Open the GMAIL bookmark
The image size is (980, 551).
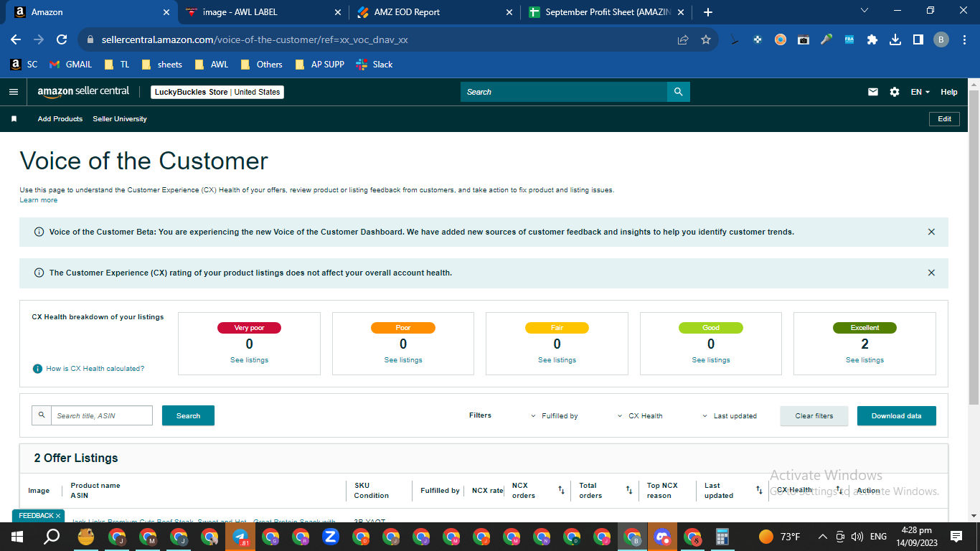[x=71, y=65]
